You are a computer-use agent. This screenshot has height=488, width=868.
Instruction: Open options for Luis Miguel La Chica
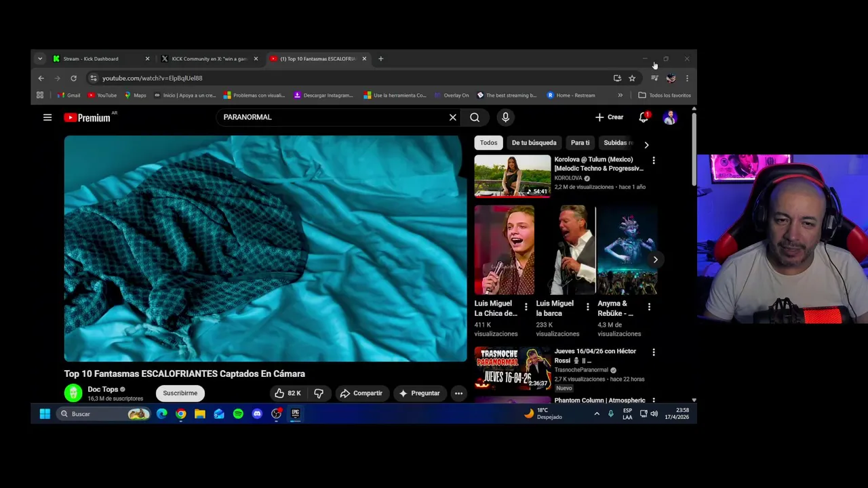click(x=526, y=307)
